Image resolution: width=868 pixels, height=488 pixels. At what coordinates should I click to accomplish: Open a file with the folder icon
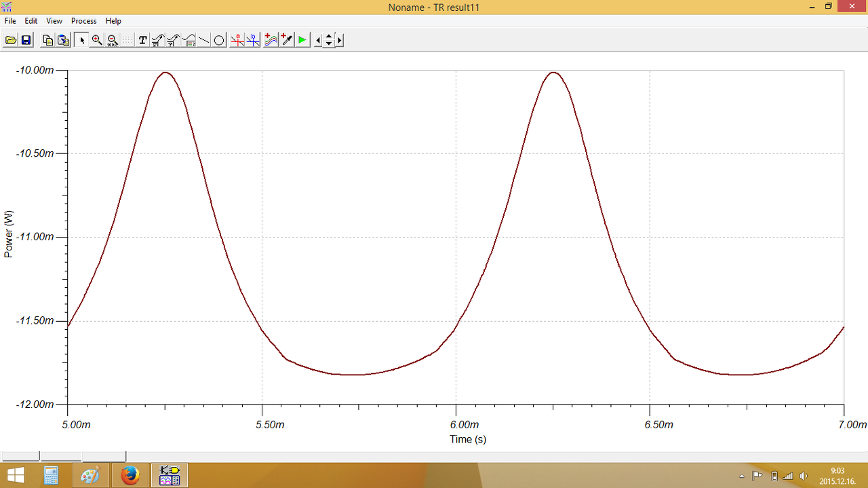tap(11, 40)
